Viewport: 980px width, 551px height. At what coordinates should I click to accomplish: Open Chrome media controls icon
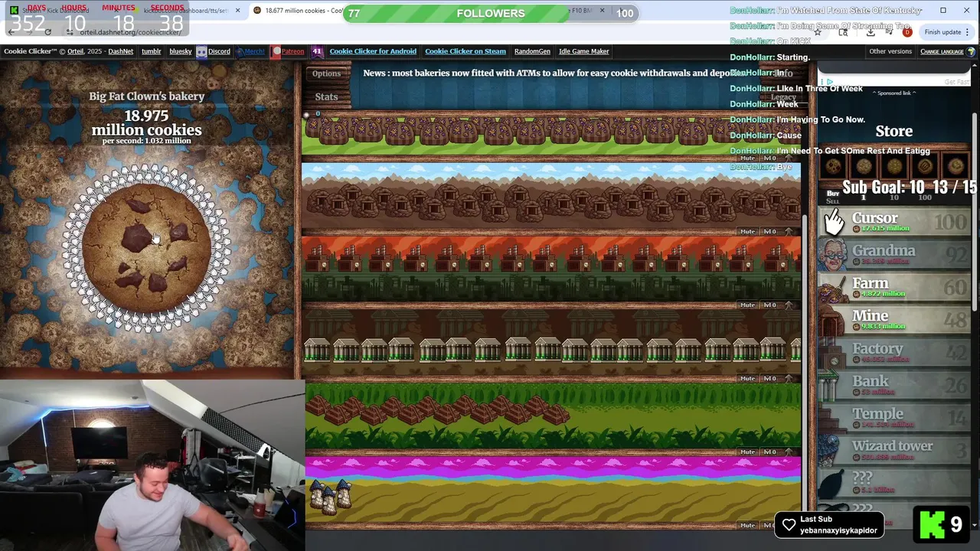(888, 32)
